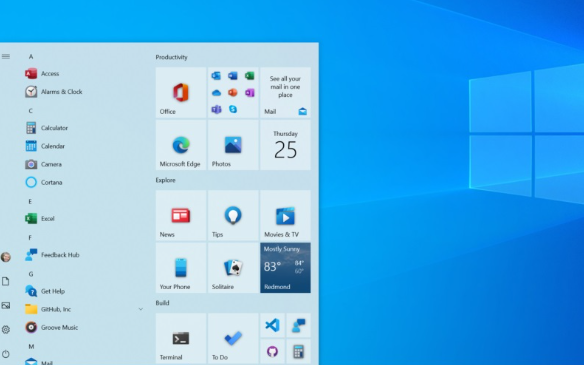
Task: Open the Office tile
Action: point(181,92)
